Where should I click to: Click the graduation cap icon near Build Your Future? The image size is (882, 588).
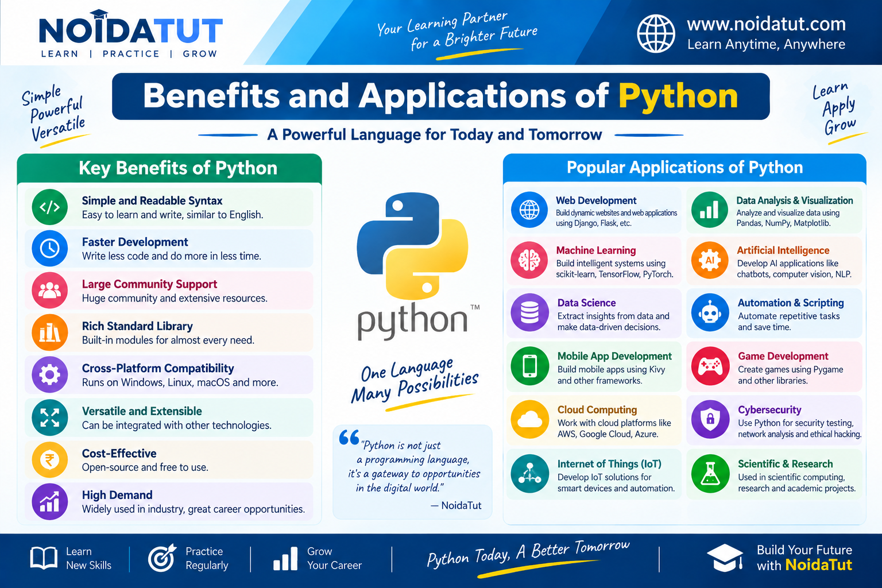coord(725,558)
